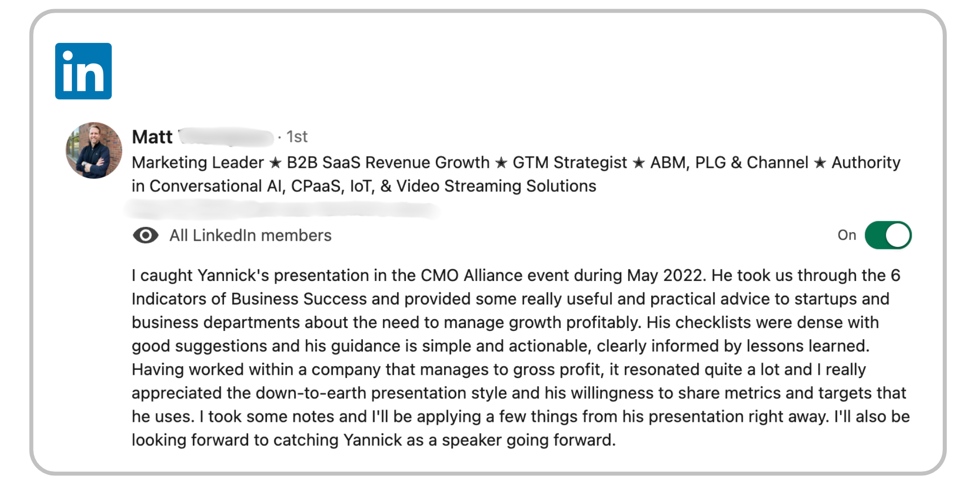Click the star icon before ABM, PLG
Screen dimensions: 980x484
coord(639,163)
